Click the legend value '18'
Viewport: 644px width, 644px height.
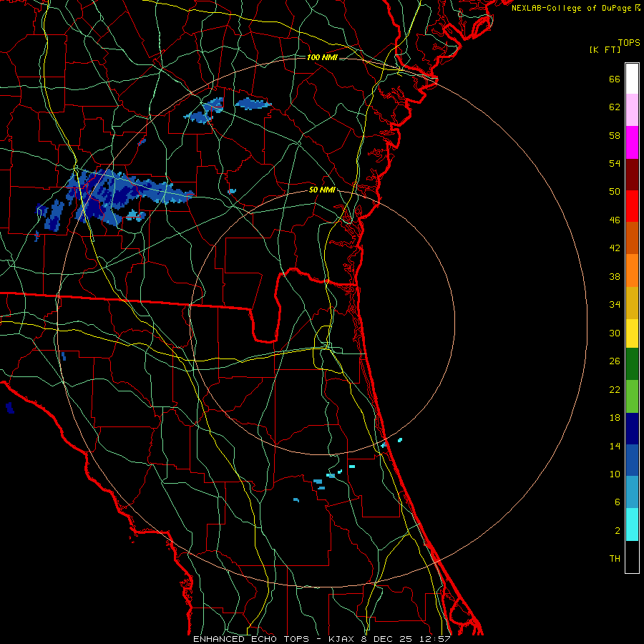click(x=615, y=418)
